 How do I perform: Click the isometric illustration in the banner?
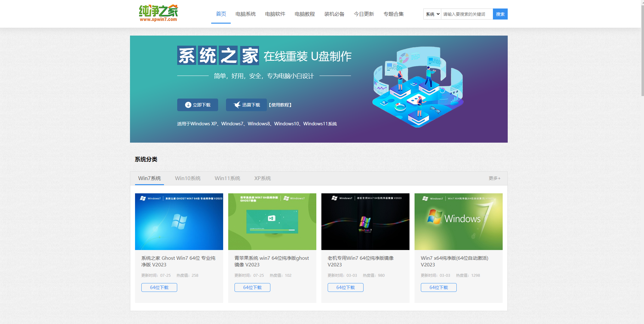pyautogui.click(x=418, y=87)
